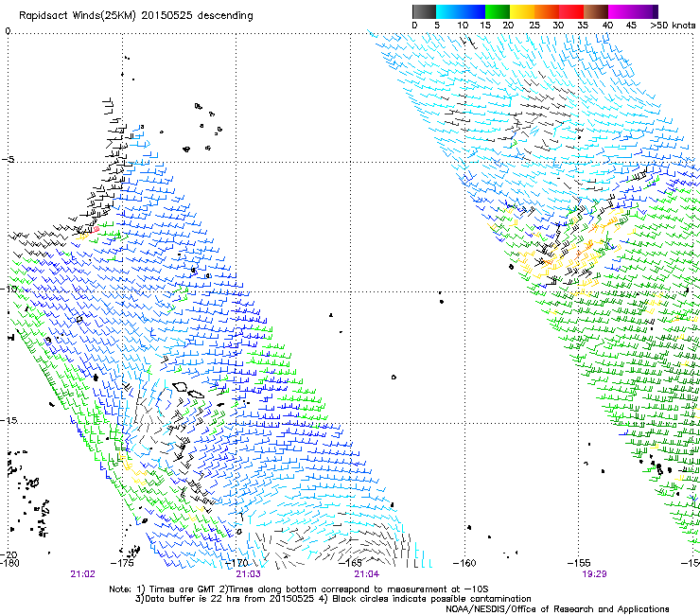
Task: Click the '-155' longitude axis label
Action: tap(579, 563)
